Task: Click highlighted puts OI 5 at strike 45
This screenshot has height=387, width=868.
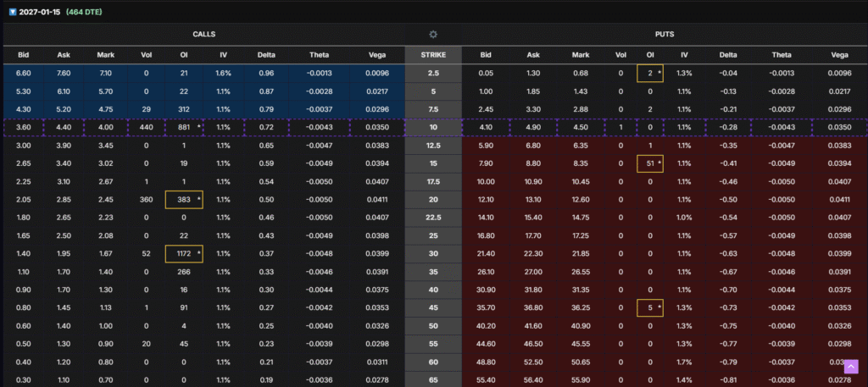Action: pos(649,307)
